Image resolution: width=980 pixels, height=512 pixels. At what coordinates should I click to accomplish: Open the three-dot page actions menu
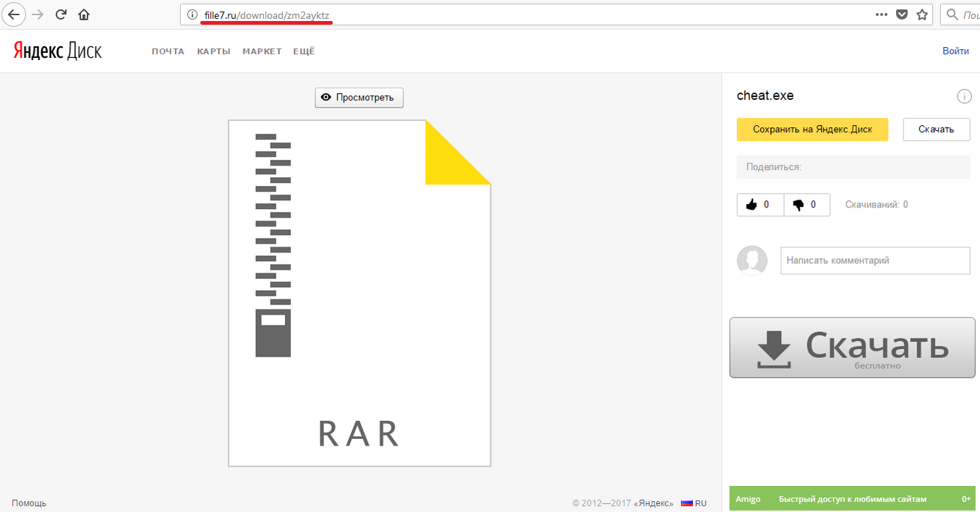coord(881,14)
